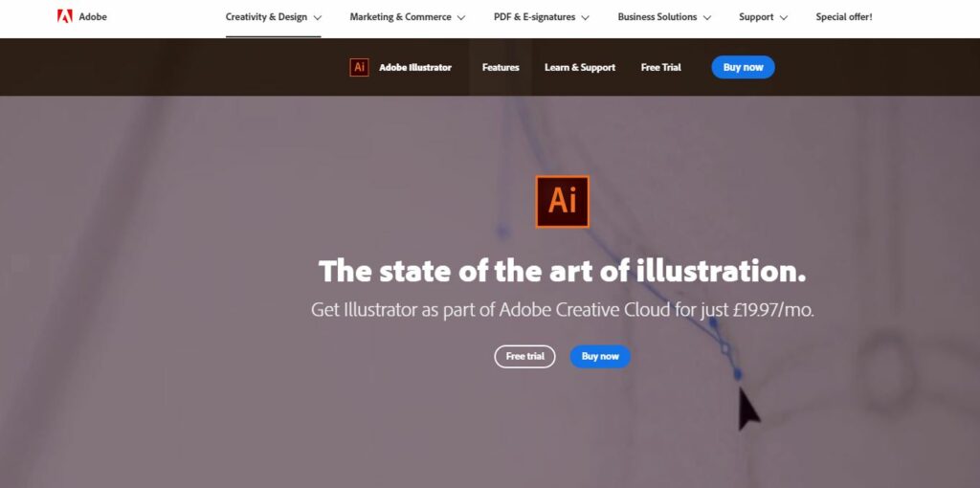Open the Creativity & Design menu
The width and height of the screenshot is (980, 488).
[x=273, y=17]
